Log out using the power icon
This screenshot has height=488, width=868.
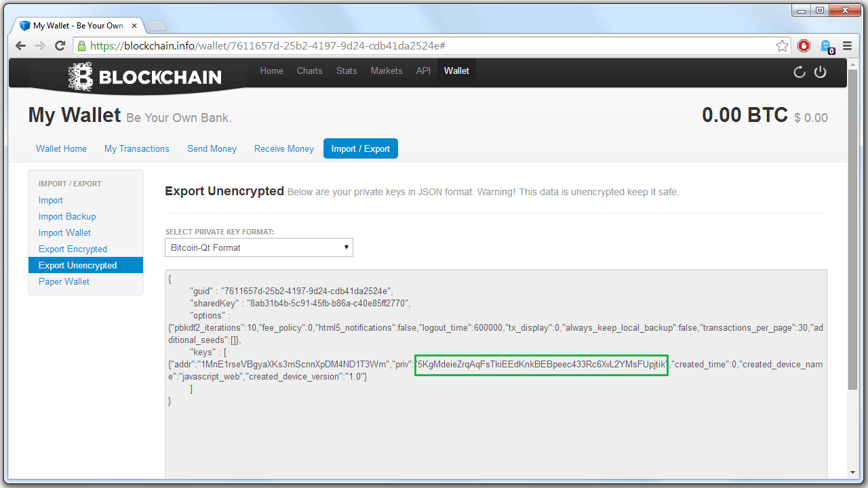point(820,72)
